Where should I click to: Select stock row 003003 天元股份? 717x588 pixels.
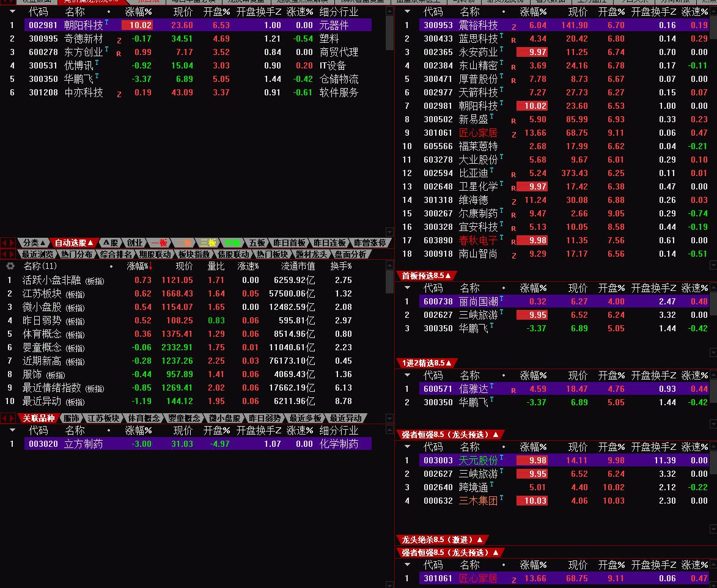564,460
